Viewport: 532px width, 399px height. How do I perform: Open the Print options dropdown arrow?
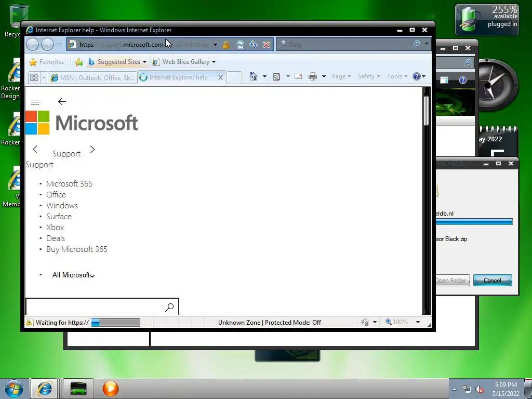click(324, 77)
